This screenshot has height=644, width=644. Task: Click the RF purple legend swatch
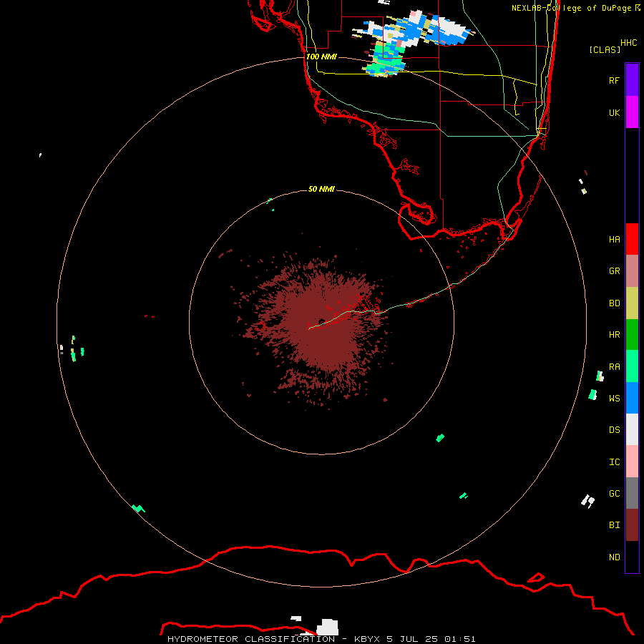pyautogui.click(x=632, y=80)
